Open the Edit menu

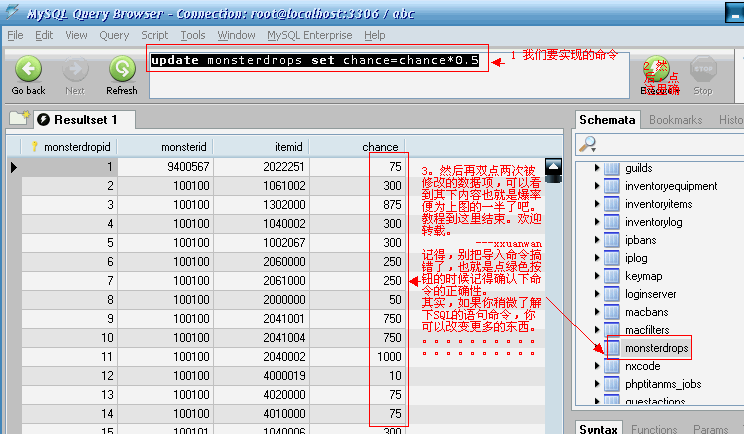44,35
